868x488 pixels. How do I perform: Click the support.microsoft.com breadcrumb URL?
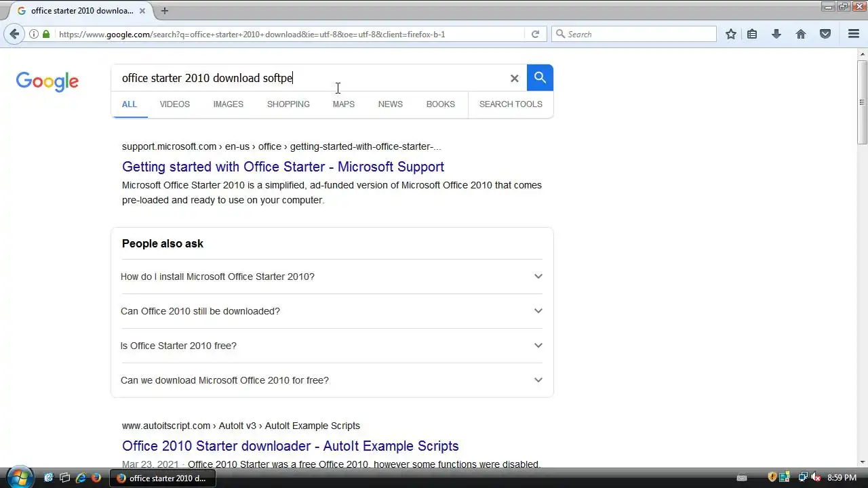[x=281, y=146]
